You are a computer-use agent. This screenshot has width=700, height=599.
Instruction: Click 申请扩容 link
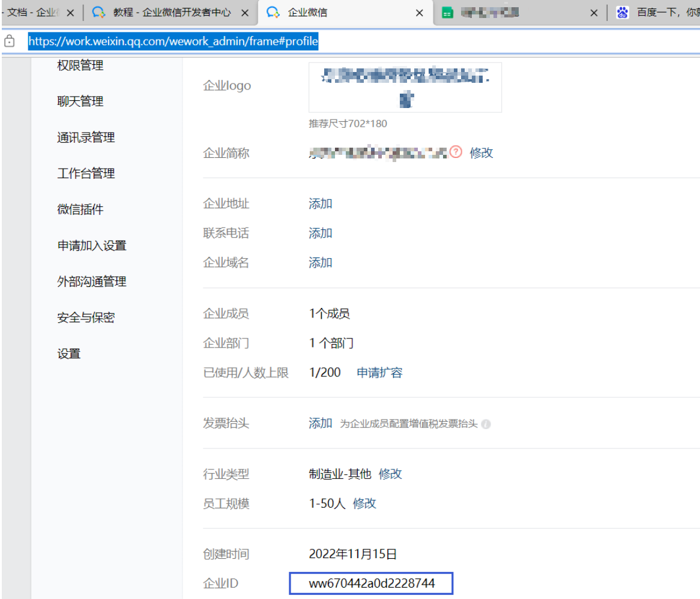pyautogui.click(x=379, y=373)
